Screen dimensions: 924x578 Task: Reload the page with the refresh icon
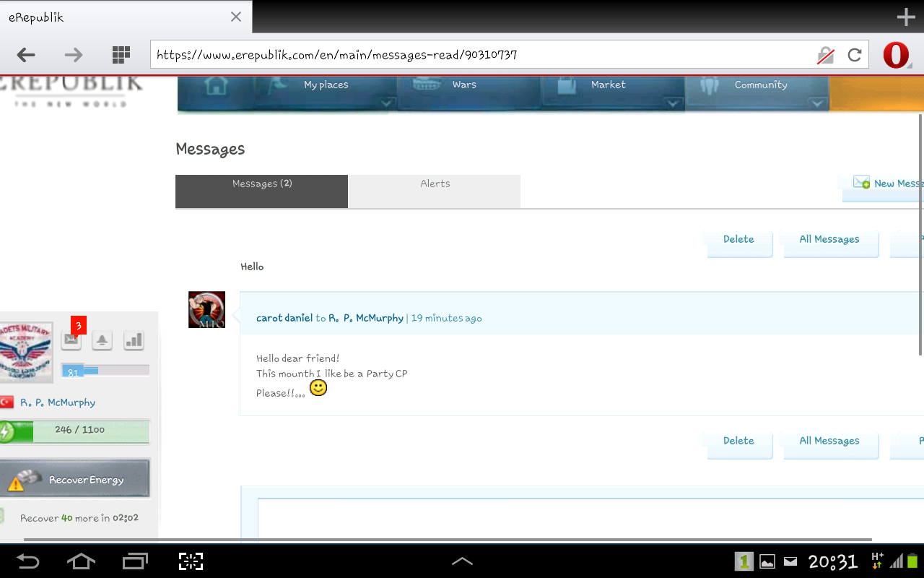pyautogui.click(x=855, y=55)
